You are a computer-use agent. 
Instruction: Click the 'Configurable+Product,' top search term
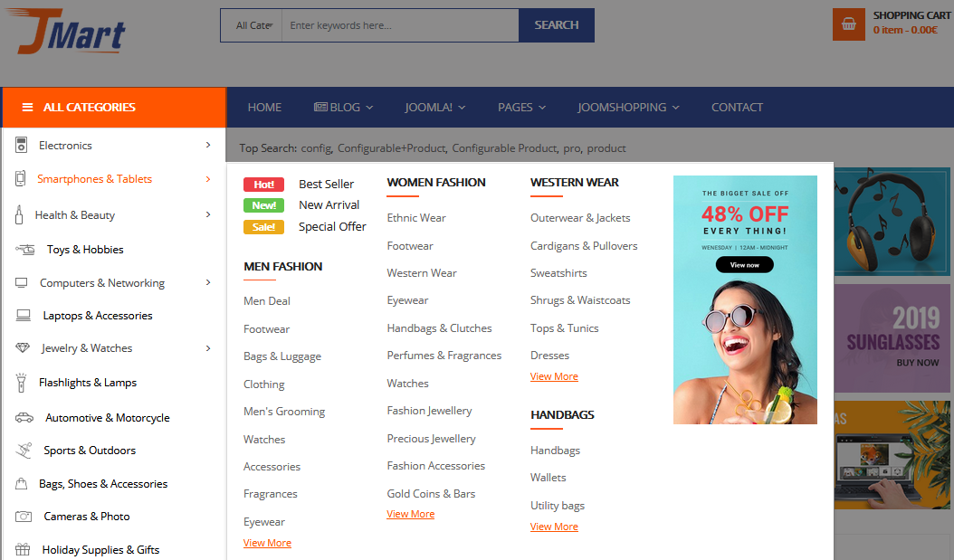point(393,148)
